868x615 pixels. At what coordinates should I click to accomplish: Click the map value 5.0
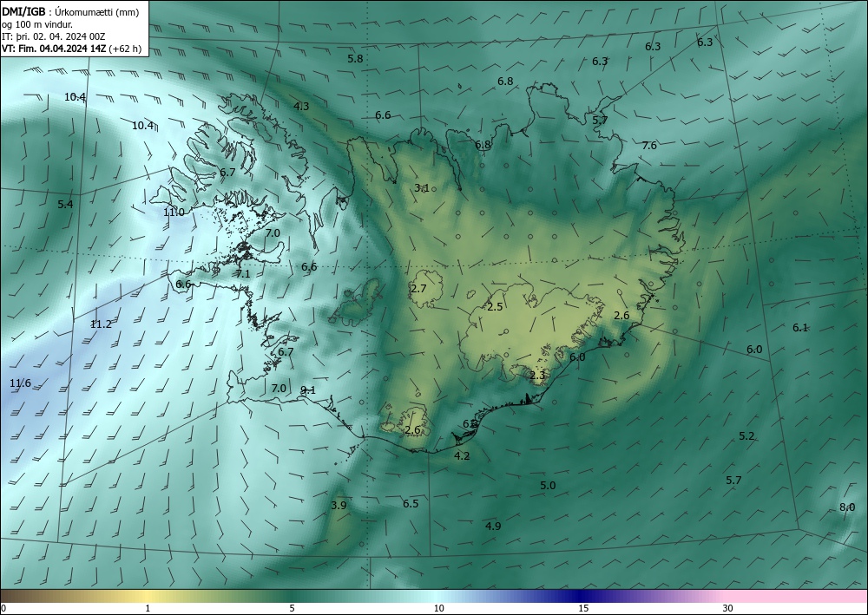(548, 486)
